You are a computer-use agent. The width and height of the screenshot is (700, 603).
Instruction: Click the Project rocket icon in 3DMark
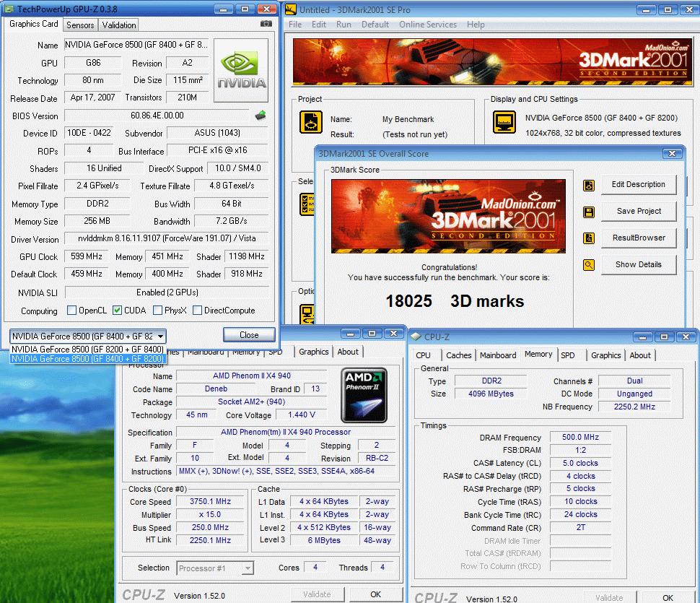(x=311, y=122)
